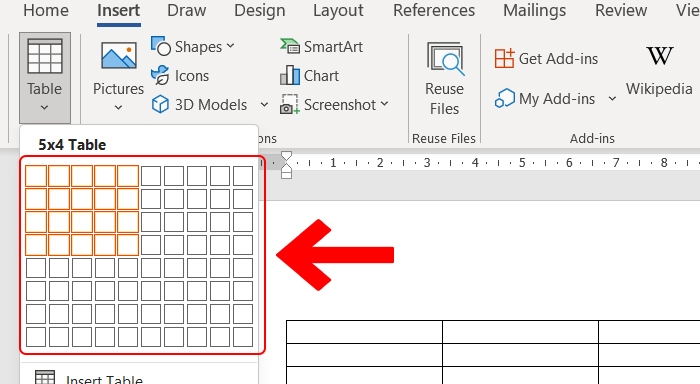Click the Shapes label text

pos(198,46)
